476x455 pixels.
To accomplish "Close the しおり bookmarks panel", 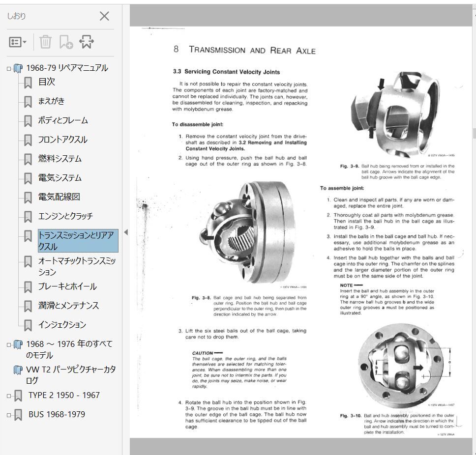I will (104, 16).
